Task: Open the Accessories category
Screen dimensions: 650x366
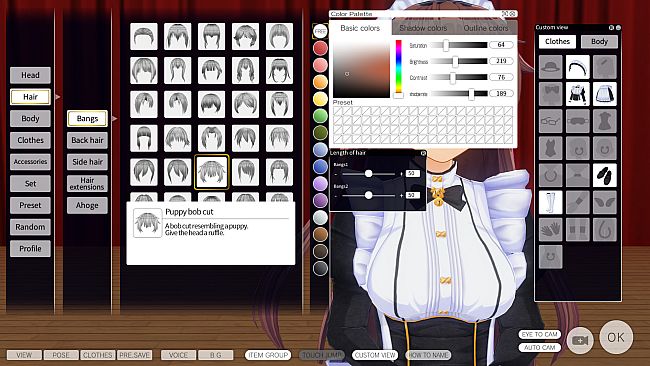Action: 30,162
